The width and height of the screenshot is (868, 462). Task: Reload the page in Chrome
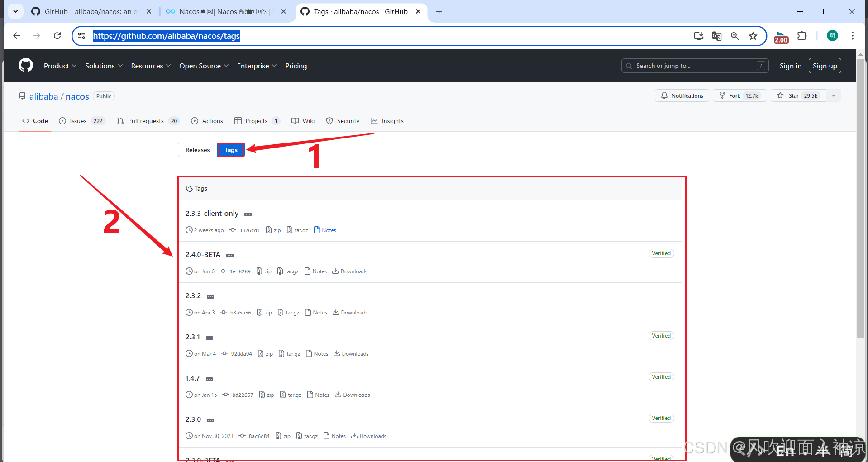coord(57,36)
